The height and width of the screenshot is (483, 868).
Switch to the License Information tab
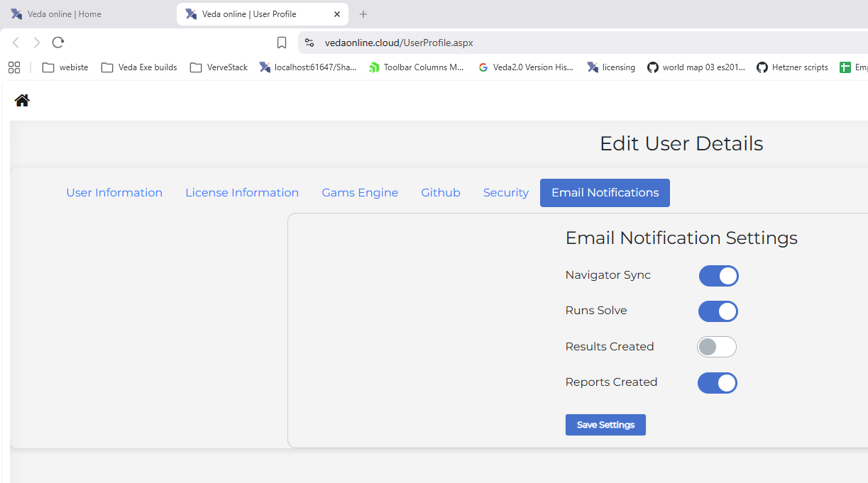tap(242, 193)
